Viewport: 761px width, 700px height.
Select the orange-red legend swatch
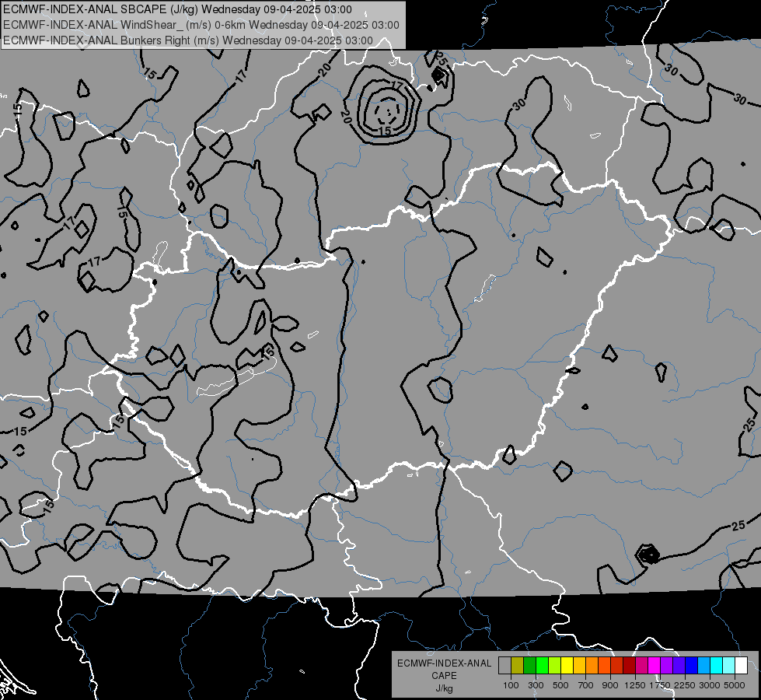click(x=604, y=666)
